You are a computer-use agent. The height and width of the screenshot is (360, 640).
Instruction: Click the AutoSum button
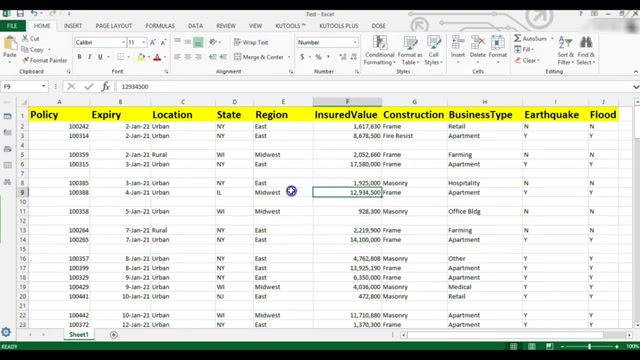(x=530, y=38)
